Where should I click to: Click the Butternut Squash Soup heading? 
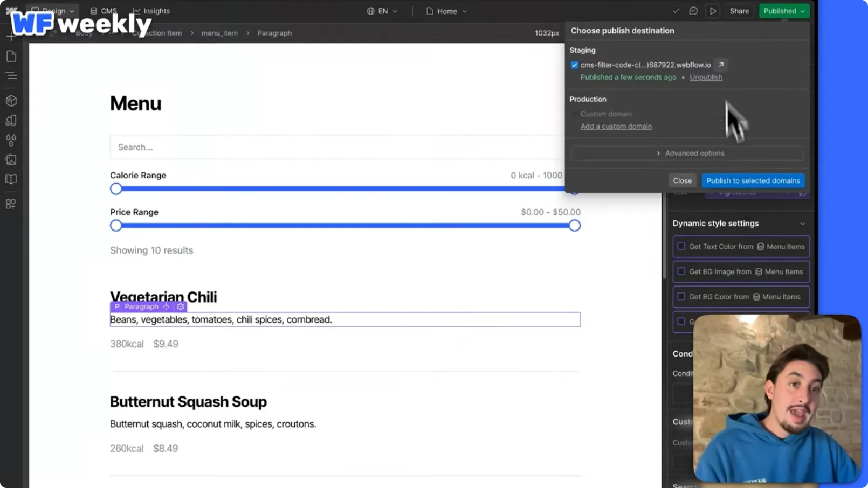click(x=188, y=402)
